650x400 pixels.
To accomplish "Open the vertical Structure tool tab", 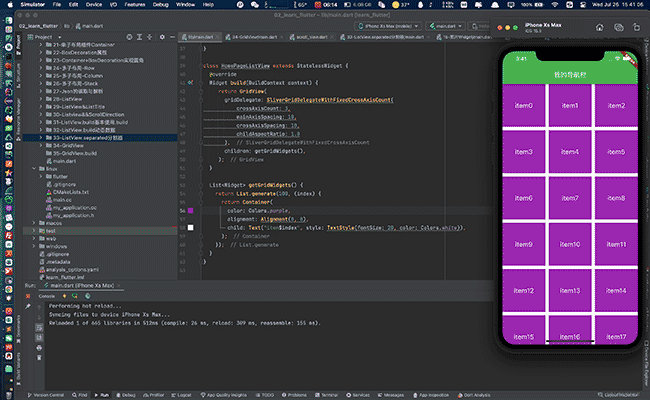I will (x=18, y=75).
